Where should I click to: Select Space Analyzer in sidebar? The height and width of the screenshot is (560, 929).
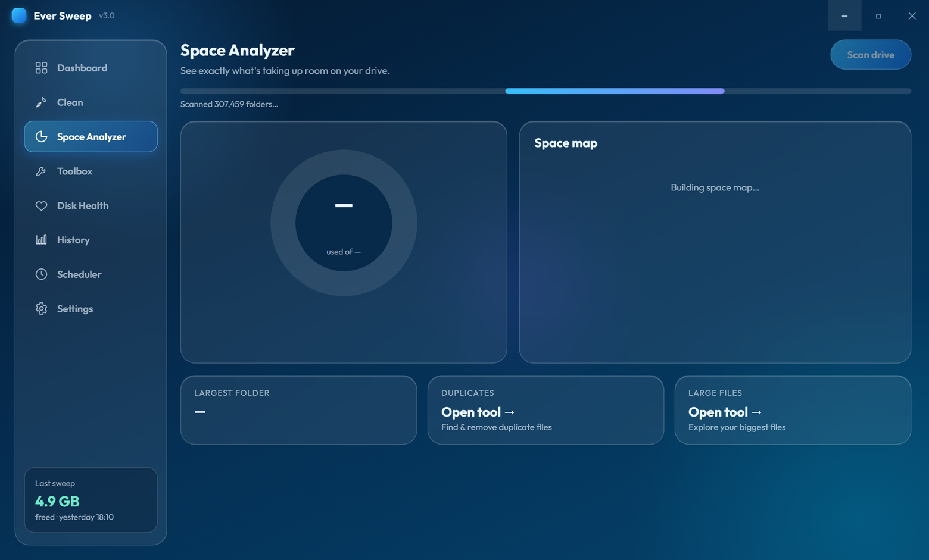point(91,137)
